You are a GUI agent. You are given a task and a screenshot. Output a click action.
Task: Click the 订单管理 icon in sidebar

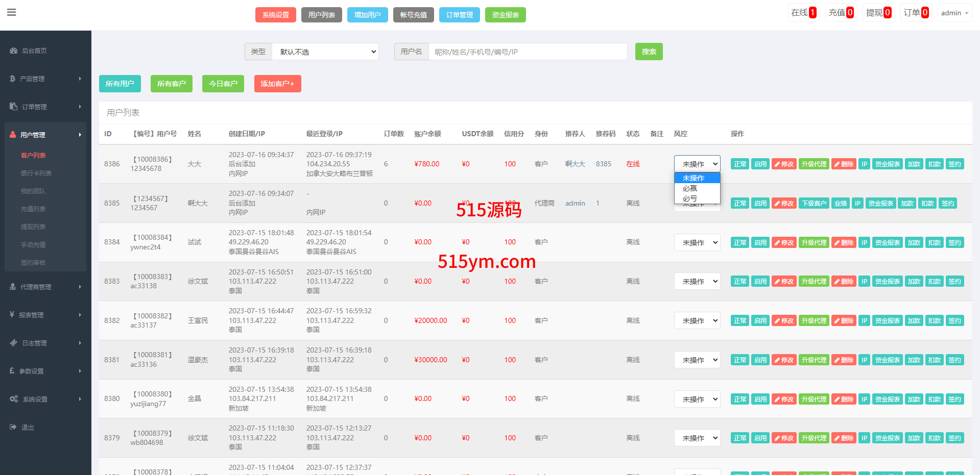coord(13,107)
